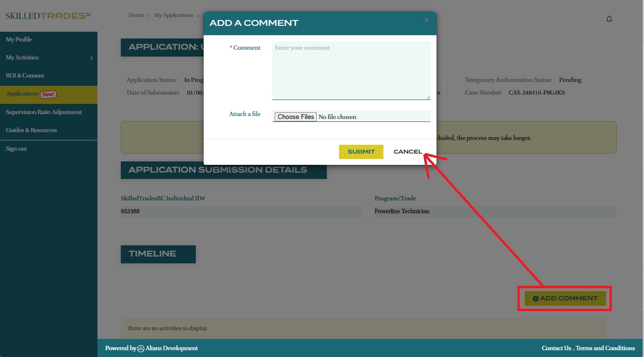Close the Add a Comment dialog

(x=426, y=20)
